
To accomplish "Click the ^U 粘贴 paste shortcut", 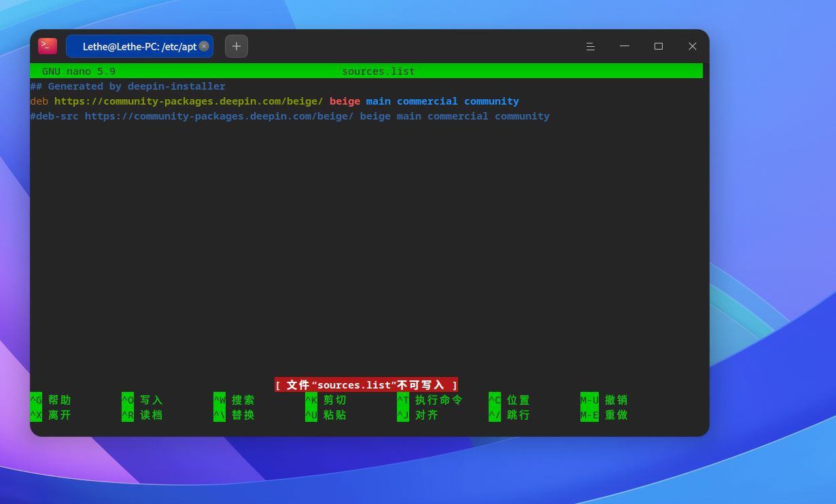I will (x=326, y=415).
